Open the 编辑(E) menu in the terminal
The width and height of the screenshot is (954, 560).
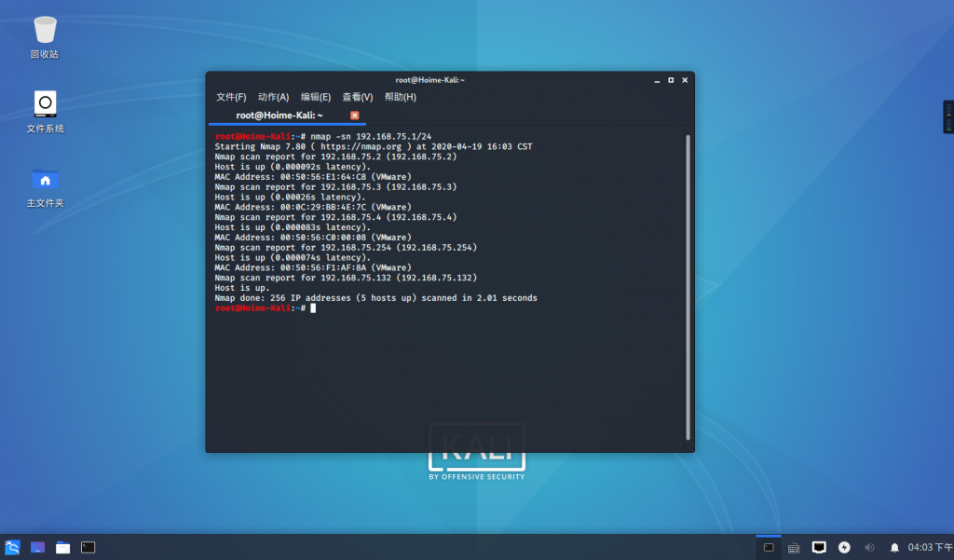[x=316, y=97]
